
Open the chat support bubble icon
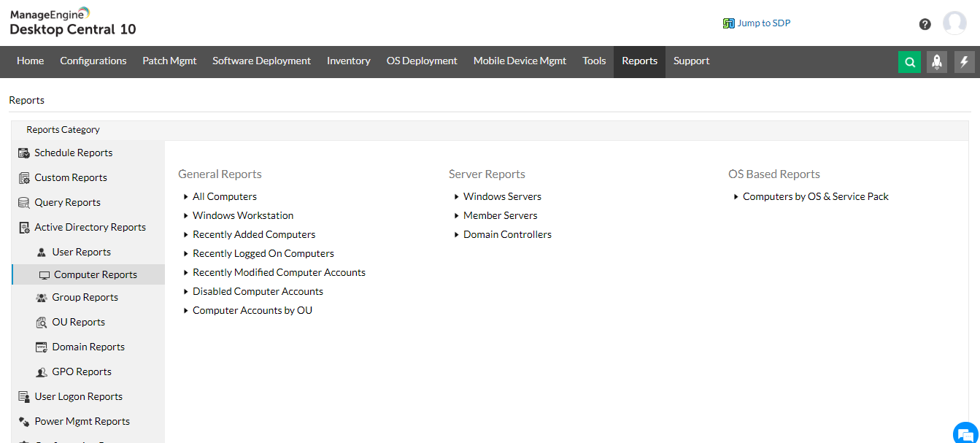click(965, 433)
